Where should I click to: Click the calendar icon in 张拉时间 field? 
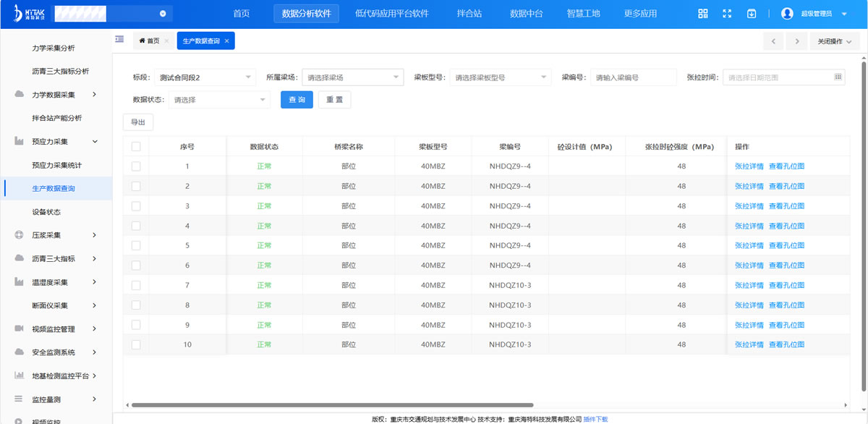click(x=838, y=77)
